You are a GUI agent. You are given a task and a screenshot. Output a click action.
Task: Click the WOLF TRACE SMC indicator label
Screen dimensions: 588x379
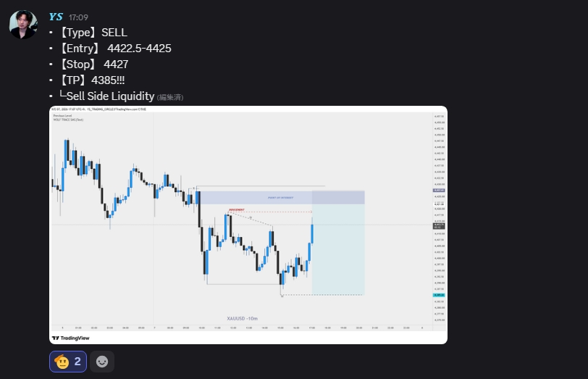[68, 120]
